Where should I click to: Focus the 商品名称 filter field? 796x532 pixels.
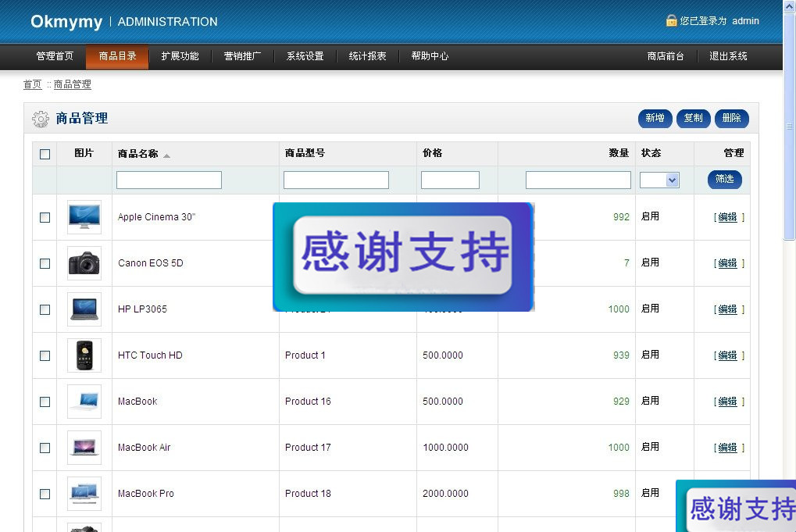169,180
